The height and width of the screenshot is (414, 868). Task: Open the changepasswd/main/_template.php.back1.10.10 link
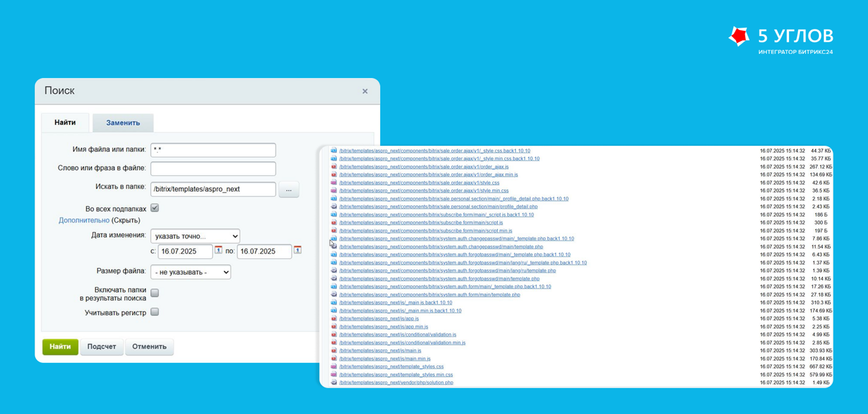pos(457,239)
